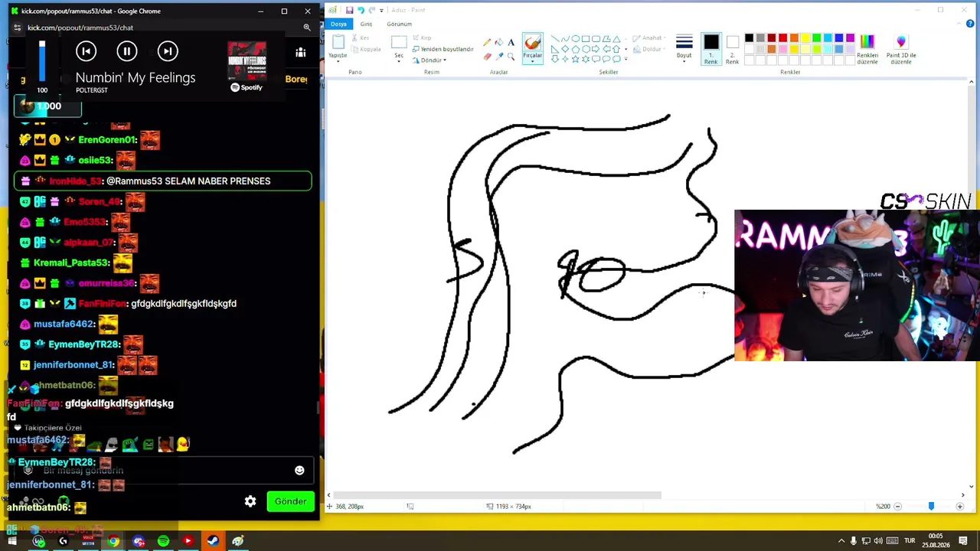Open Google Chrome from the taskbar
Image resolution: width=980 pixels, height=551 pixels.
click(113, 541)
